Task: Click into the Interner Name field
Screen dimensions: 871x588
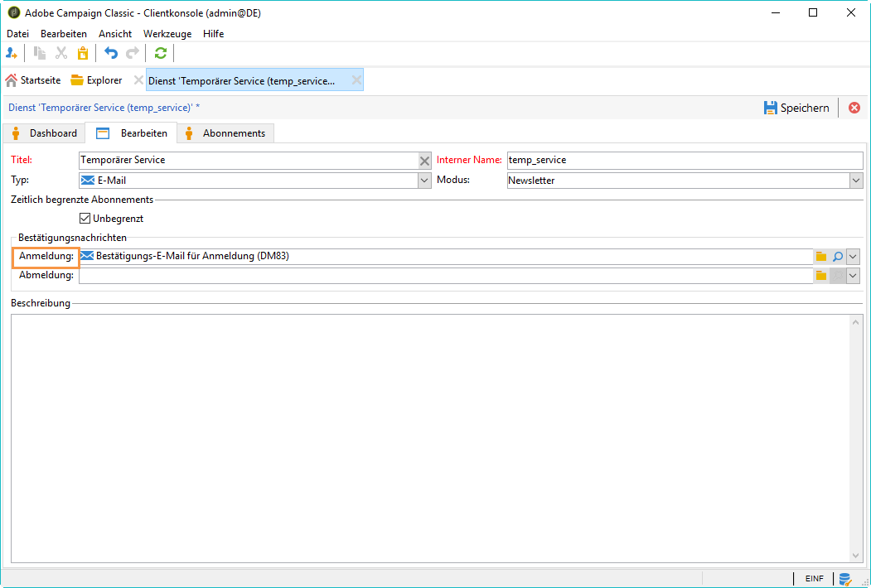Action: point(685,161)
